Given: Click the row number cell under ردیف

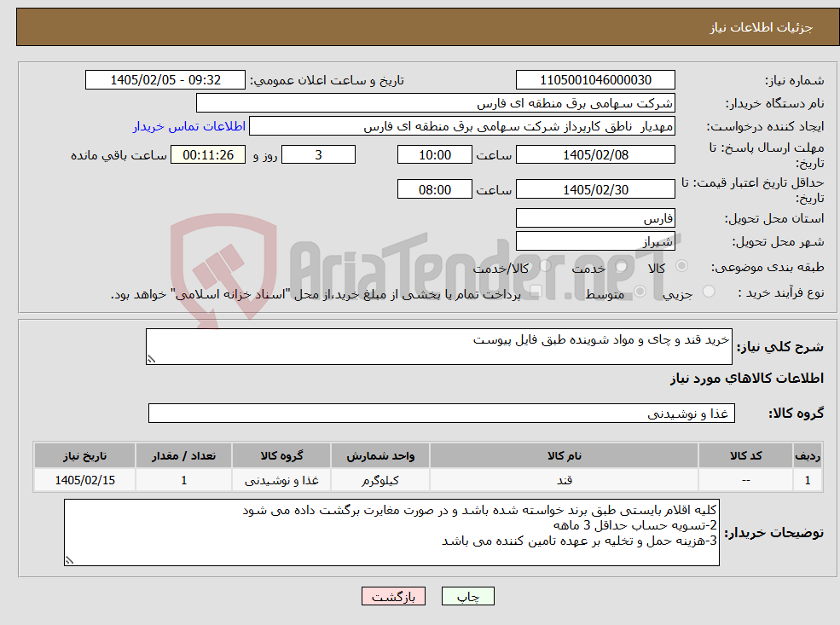Looking at the screenshot, I should coord(808,480).
